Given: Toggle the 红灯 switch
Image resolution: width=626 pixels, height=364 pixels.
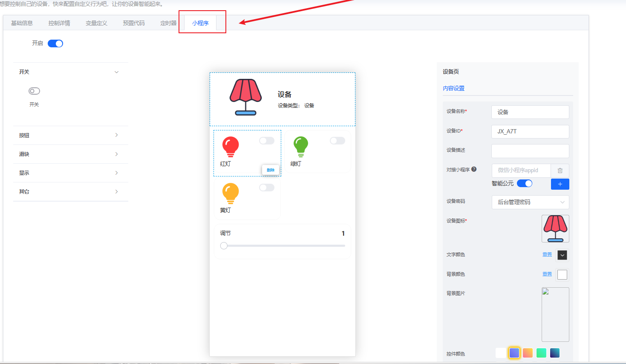Looking at the screenshot, I should (x=267, y=141).
